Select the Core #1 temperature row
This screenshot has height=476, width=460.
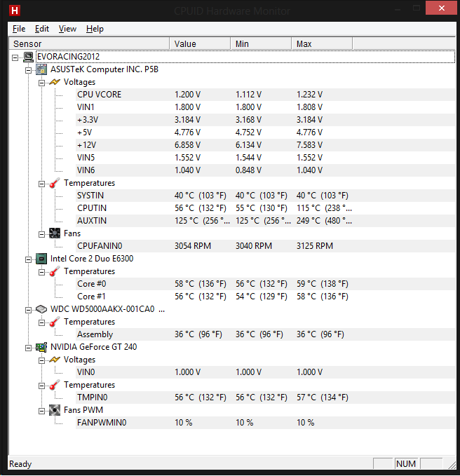[x=265, y=297]
